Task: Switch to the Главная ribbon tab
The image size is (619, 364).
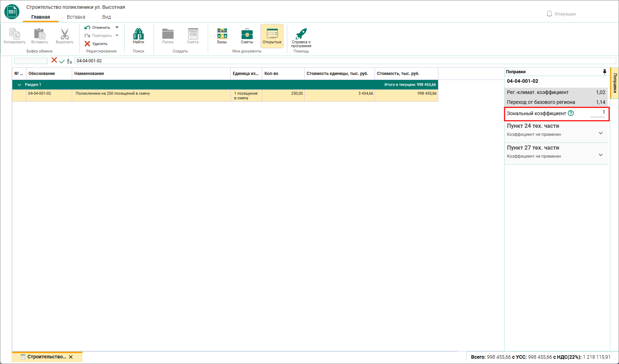Action: pos(40,17)
